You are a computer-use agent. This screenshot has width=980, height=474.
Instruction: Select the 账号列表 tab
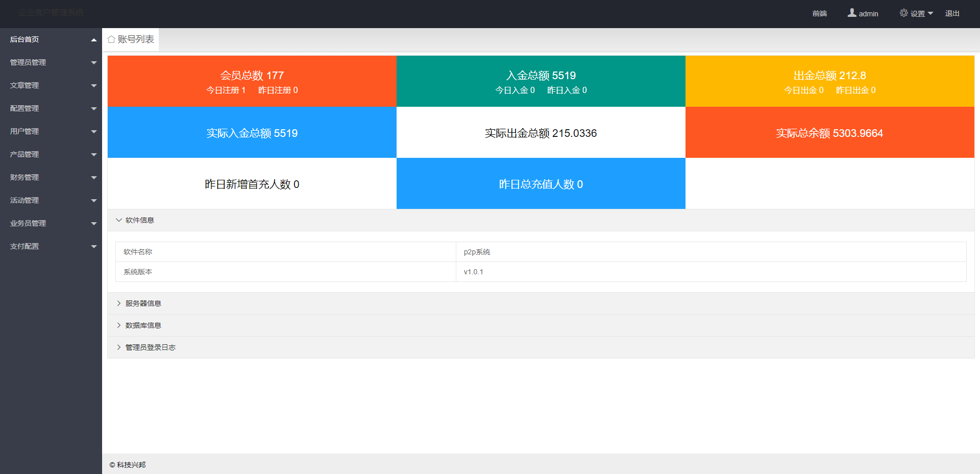[131, 39]
